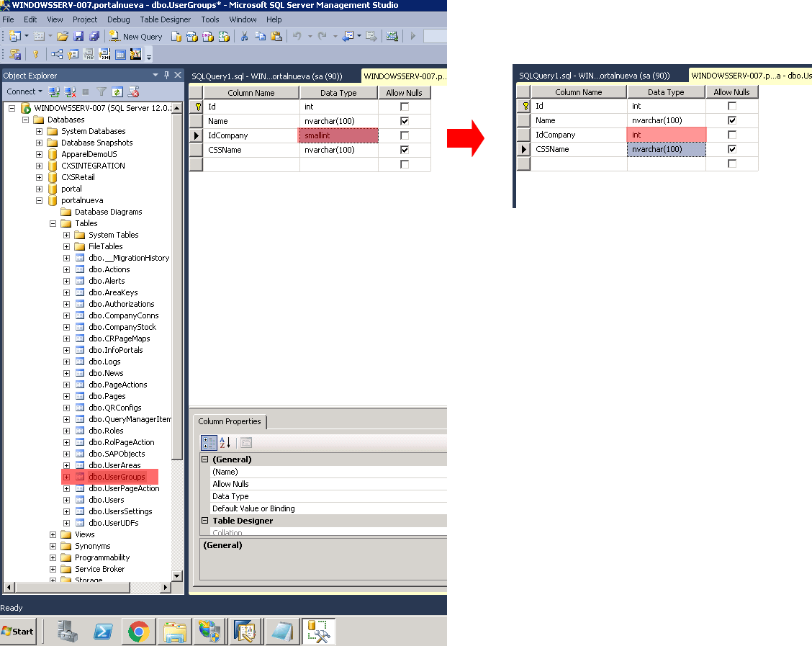Viewport: 812px width, 646px height.
Task: Refresh the Object Explorer tree
Action: pyautogui.click(x=117, y=91)
